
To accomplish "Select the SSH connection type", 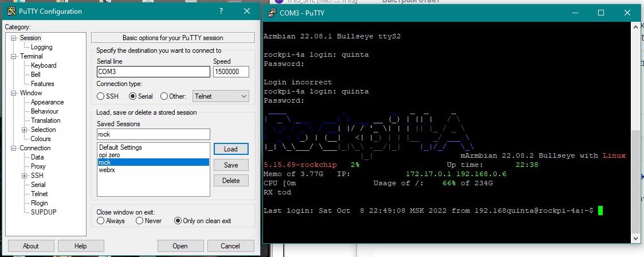I will (101, 96).
